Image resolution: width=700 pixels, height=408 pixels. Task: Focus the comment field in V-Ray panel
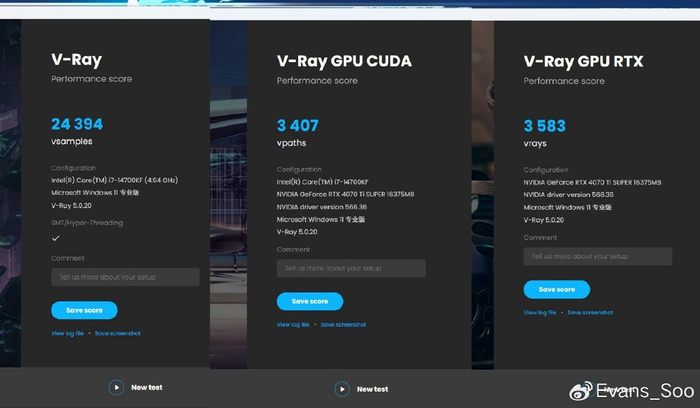[x=125, y=277]
